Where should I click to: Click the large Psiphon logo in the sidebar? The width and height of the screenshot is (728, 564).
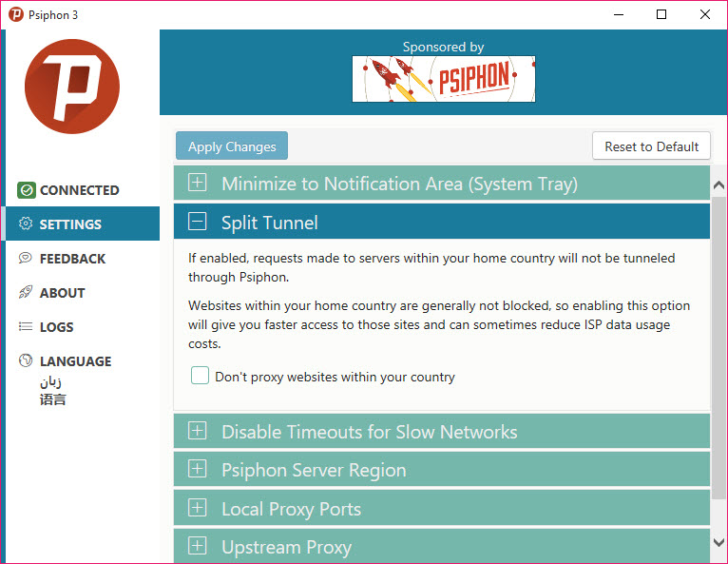(x=72, y=87)
